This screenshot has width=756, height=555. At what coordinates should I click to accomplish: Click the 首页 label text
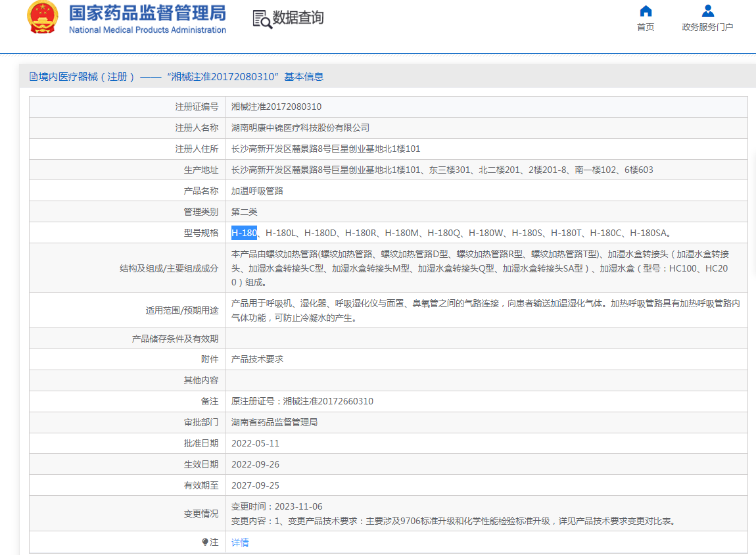pos(646,27)
